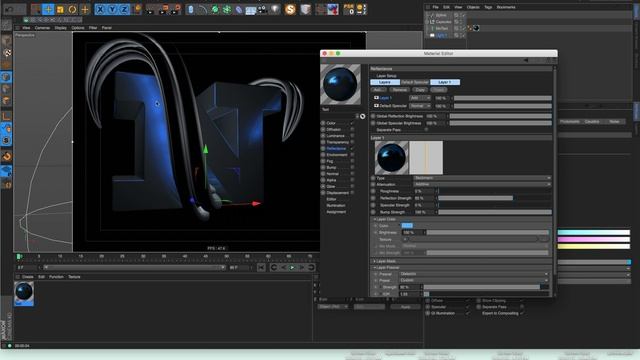Click the material tag sphere in Object Manager
Screen dimensions: 640x360
(476, 28)
